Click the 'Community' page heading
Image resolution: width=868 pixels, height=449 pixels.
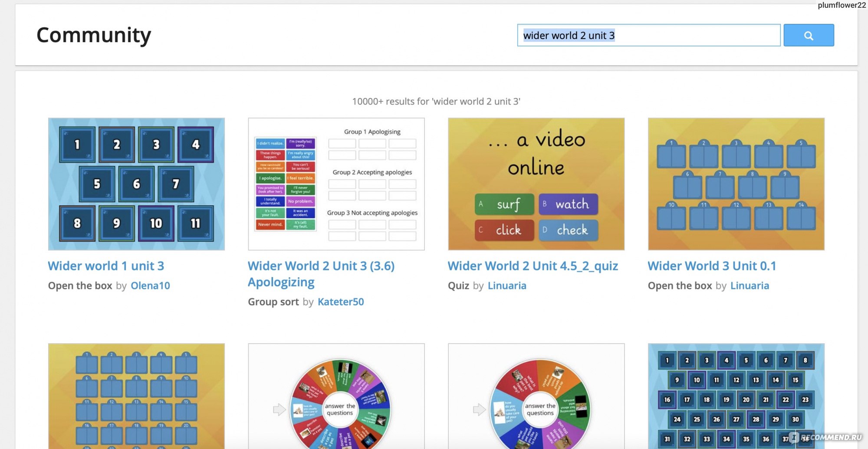click(x=94, y=35)
